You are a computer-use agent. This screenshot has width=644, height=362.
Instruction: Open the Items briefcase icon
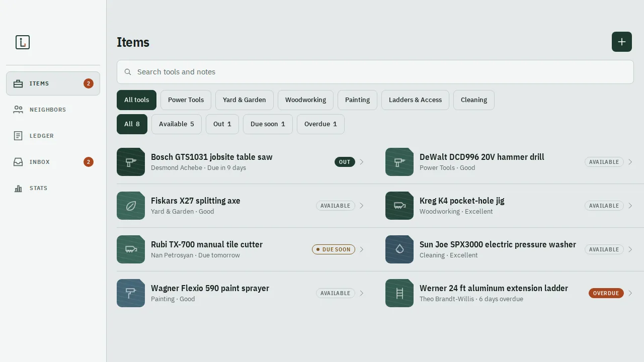18,83
